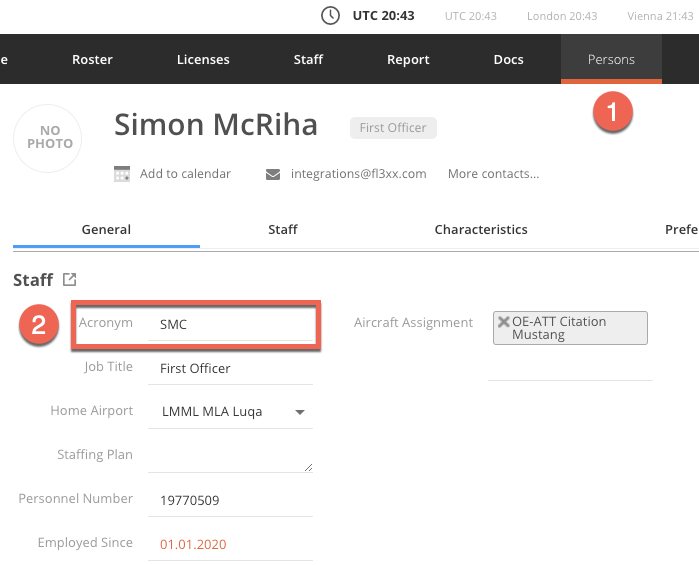Viewport: 699px width, 565px height.
Task: Click into the Acronym field
Action: [x=230, y=325]
